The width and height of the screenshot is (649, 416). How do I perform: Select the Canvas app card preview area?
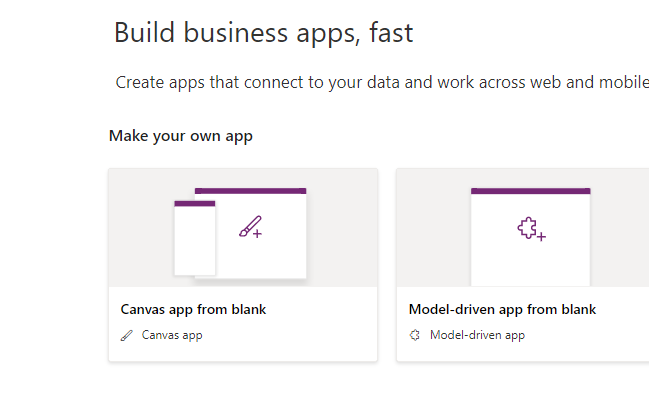(243, 228)
